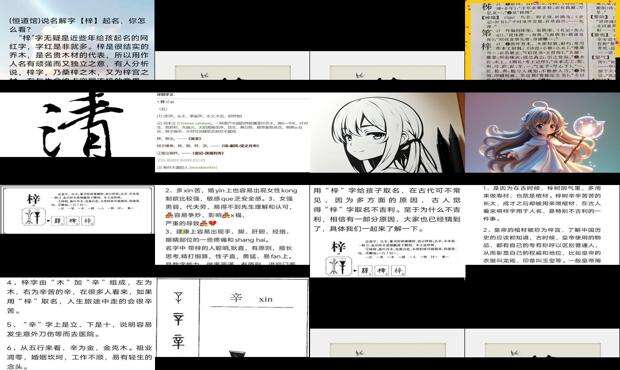
Task: Open the dictionary definition text screenshot
Action: 232,132
